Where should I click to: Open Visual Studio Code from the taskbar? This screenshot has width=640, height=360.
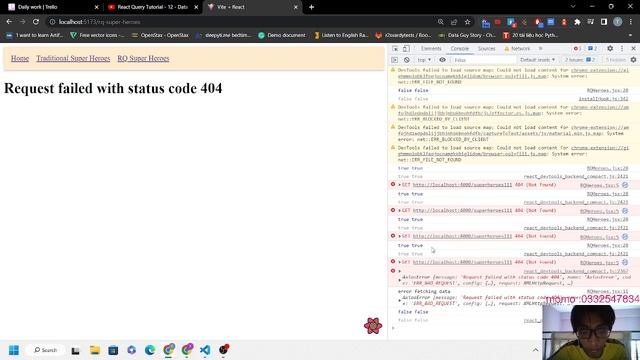205,350
